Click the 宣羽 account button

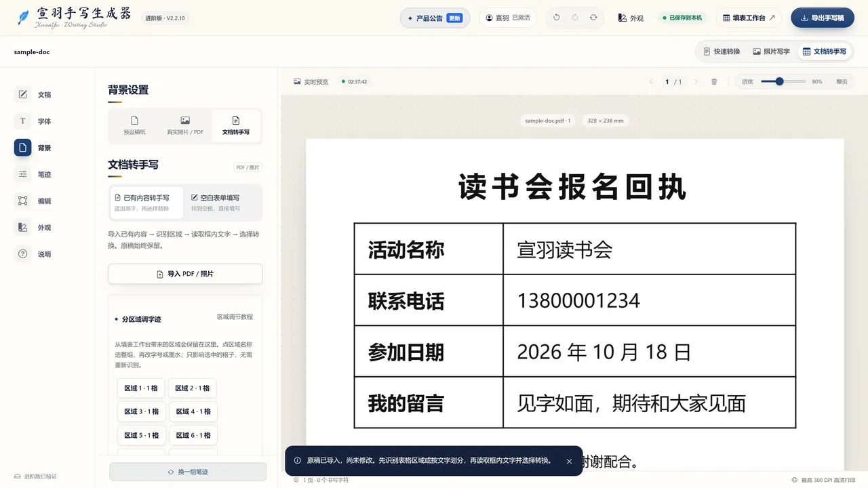click(508, 18)
